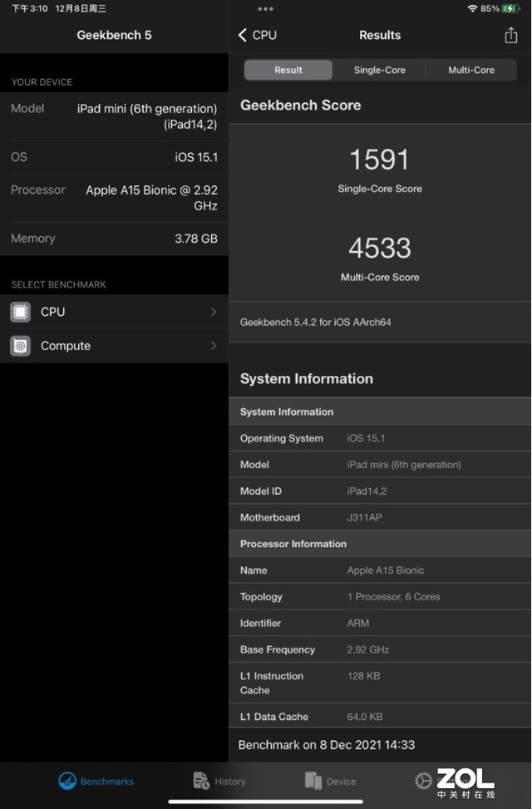Switch to Multi-Core segment
Image resolution: width=532 pixels, height=809 pixels.
click(x=471, y=70)
